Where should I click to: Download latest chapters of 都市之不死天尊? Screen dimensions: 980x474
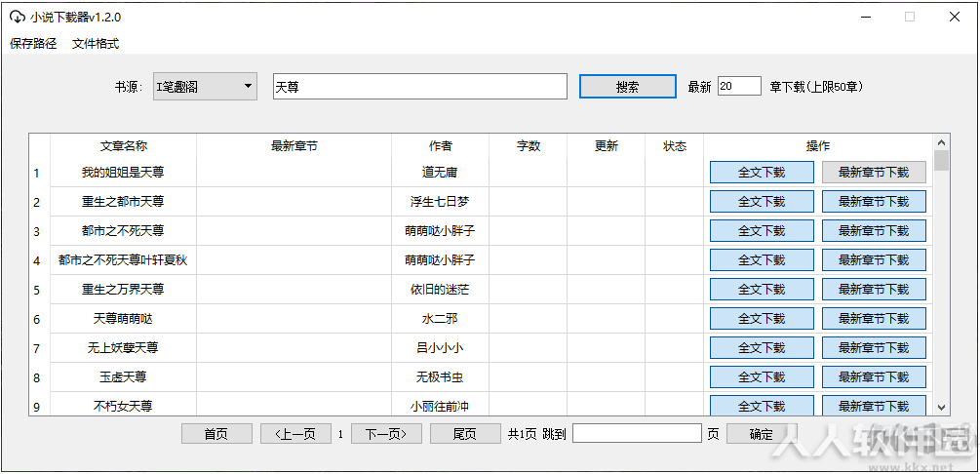point(874,231)
